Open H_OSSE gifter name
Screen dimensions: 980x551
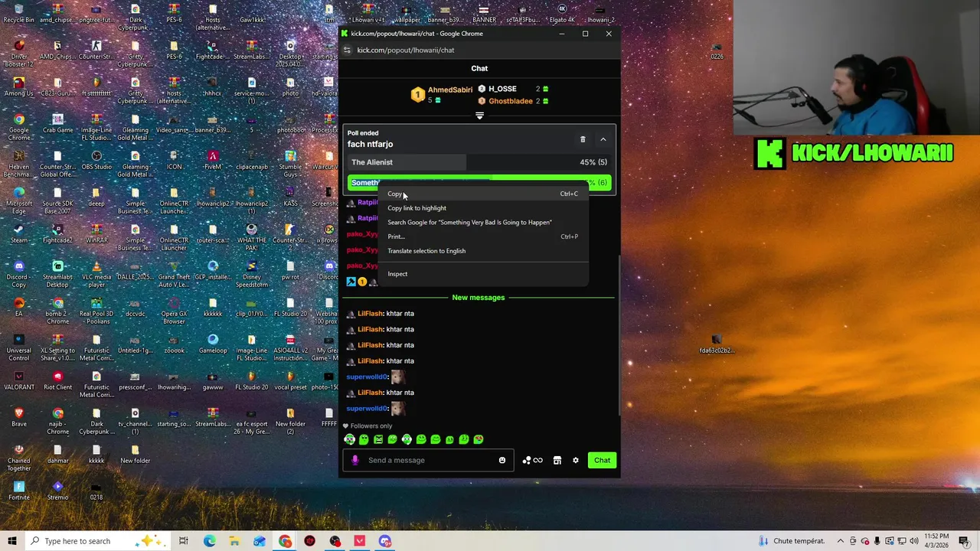(x=502, y=89)
